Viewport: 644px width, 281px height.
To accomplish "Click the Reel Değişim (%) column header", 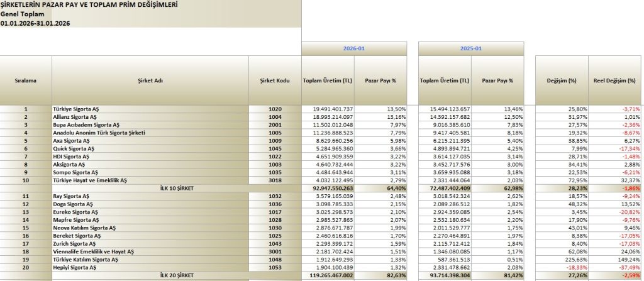I will (x=614, y=80).
